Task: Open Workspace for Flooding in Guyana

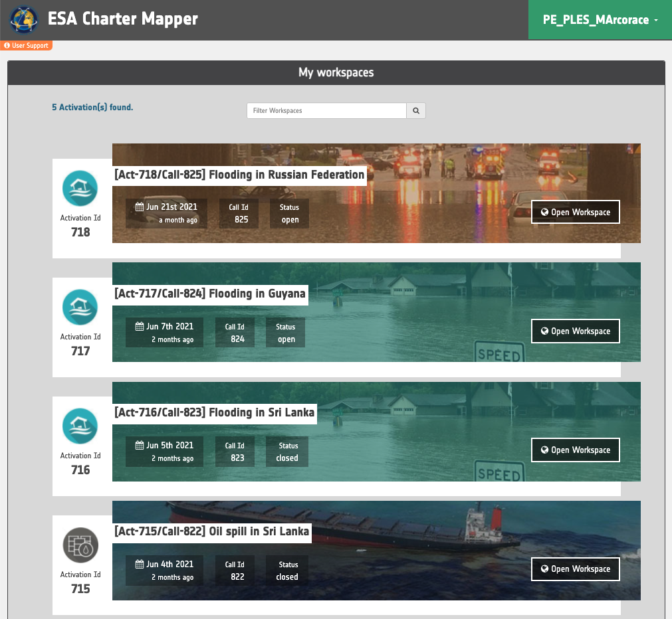Action: click(575, 331)
